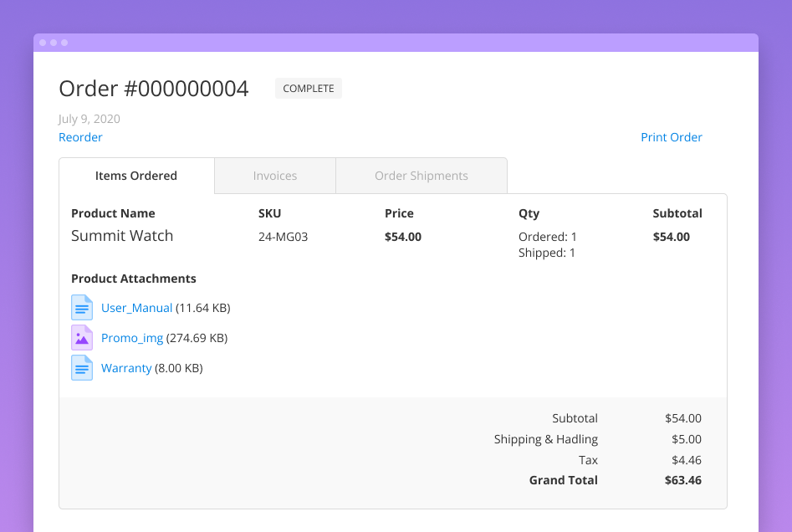Open Print Order
The image size is (792, 532).
(672, 136)
